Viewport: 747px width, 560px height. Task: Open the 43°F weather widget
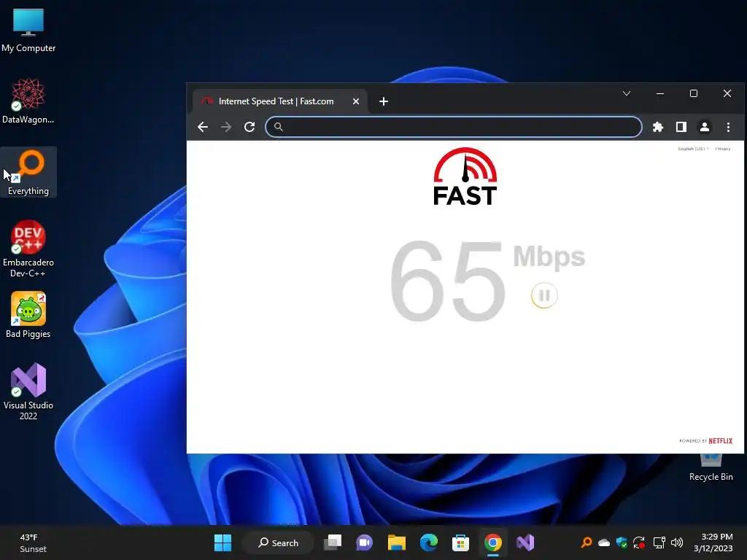coord(33,542)
